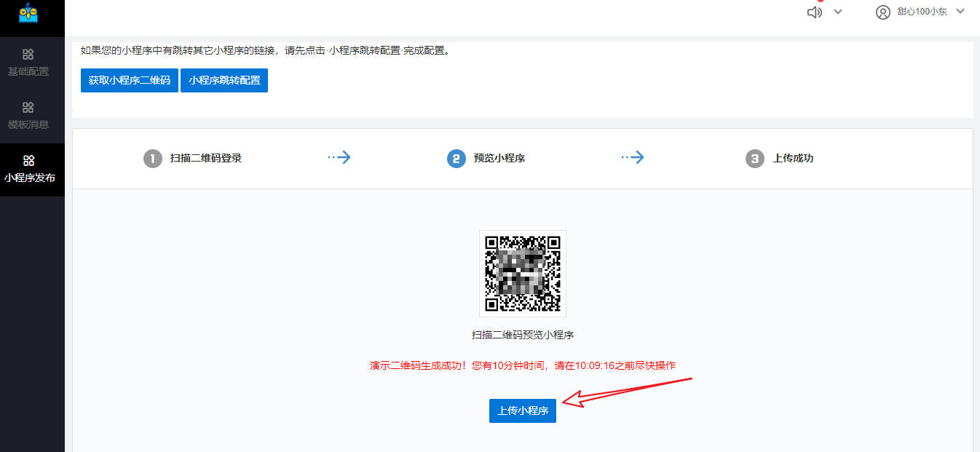Click the step 1 number circle
The height and width of the screenshot is (452, 980).
coord(153,158)
